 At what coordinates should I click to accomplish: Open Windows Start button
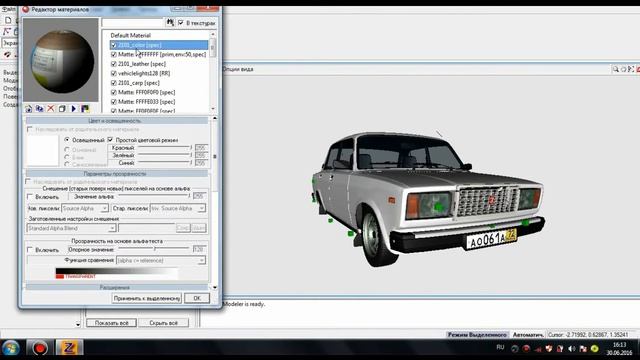tap(11, 349)
